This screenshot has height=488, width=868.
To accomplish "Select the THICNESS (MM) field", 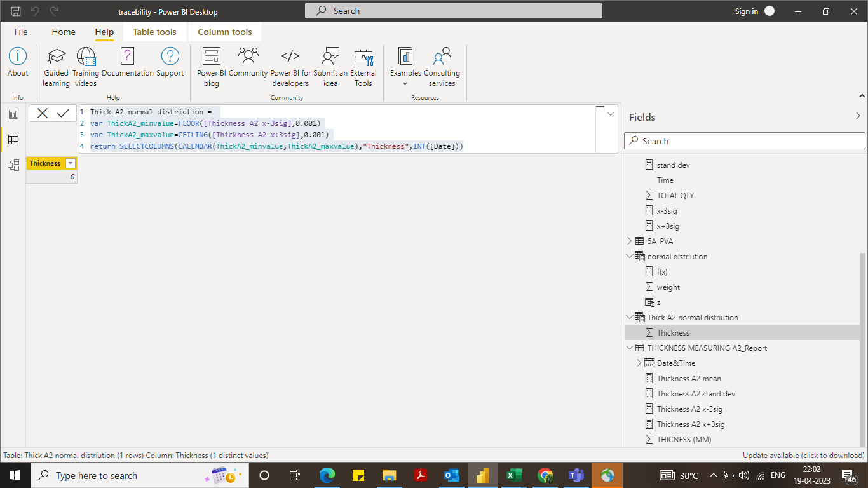I will [x=684, y=440].
